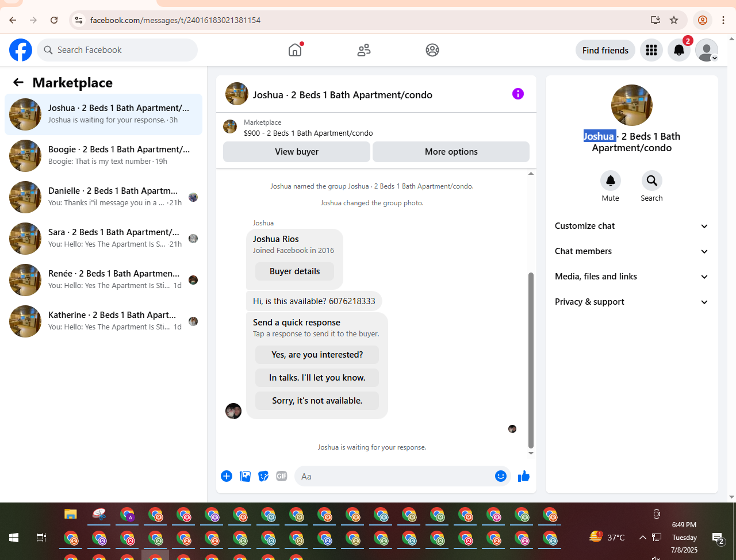Viewport: 736px width, 560px height.
Task: Open conversation info purple icon
Action: click(x=518, y=94)
